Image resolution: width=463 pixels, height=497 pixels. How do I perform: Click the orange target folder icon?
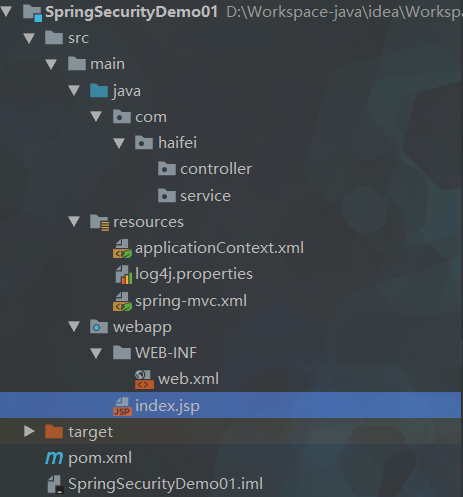[54, 432]
